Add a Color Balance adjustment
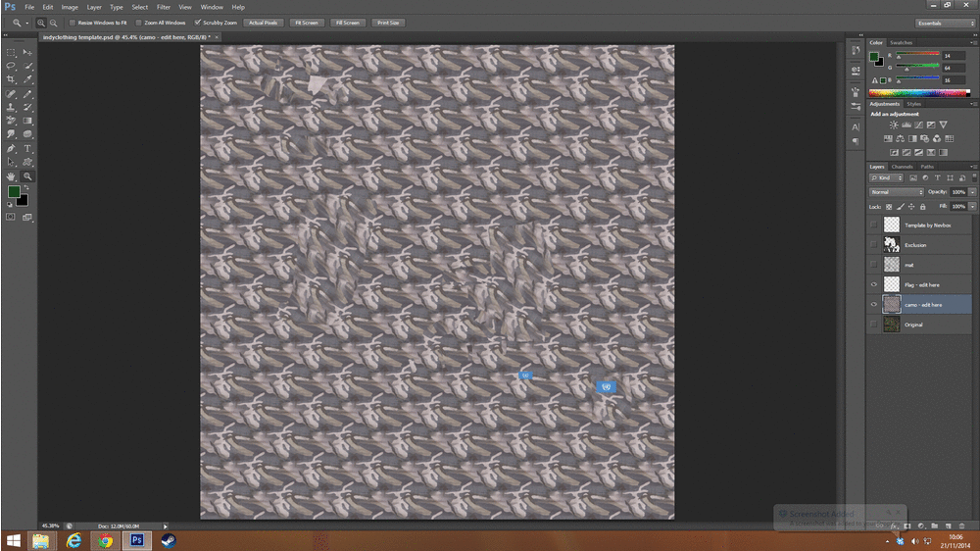This screenshot has width=980, height=551. coord(900,139)
